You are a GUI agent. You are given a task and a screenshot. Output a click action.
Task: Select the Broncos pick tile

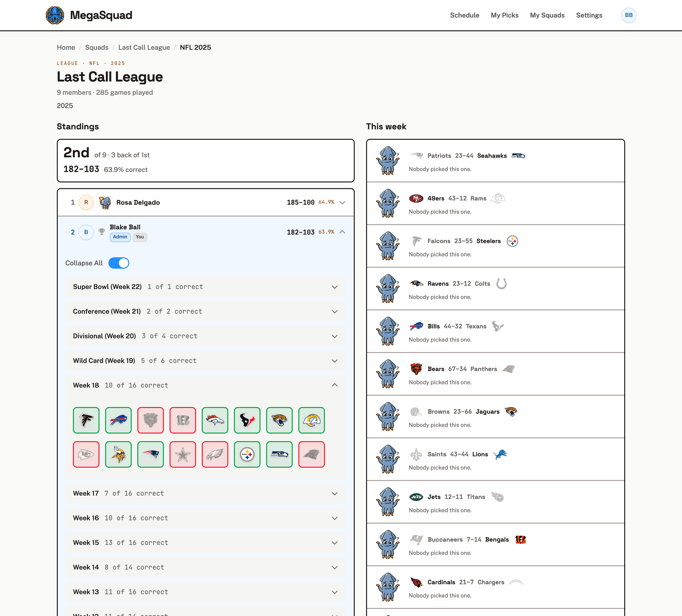point(215,420)
